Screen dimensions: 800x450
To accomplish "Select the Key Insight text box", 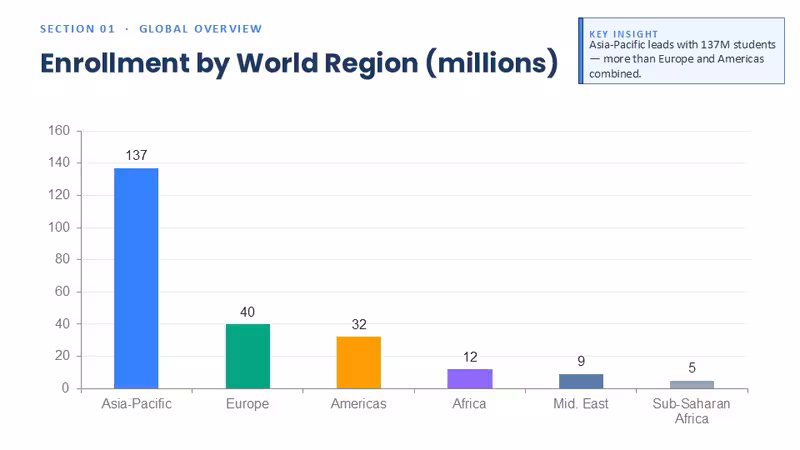I will (x=682, y=51).
